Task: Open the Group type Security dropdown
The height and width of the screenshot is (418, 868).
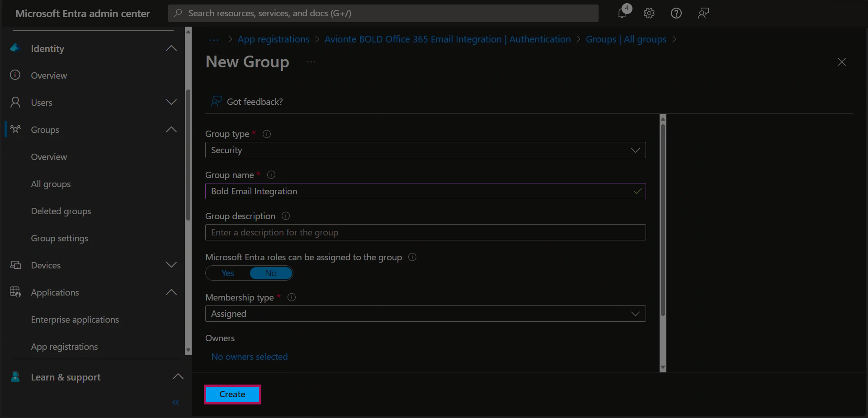Action: coord(425,150)
